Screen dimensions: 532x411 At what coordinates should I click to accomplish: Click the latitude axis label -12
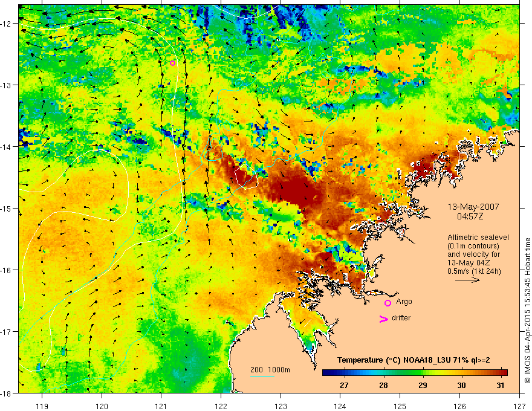click(7, 24)
